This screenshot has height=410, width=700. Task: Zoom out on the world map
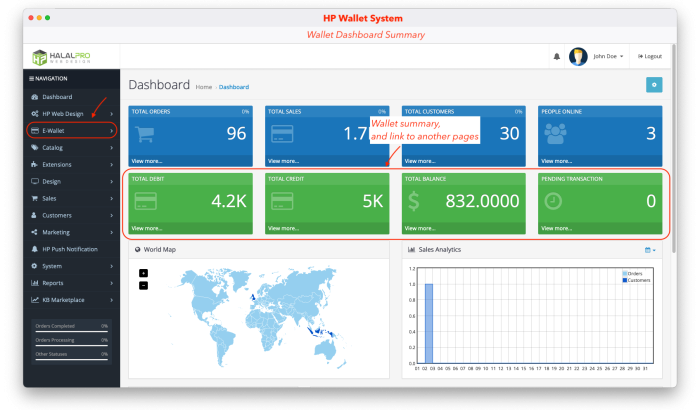click(x=143, y=285)
